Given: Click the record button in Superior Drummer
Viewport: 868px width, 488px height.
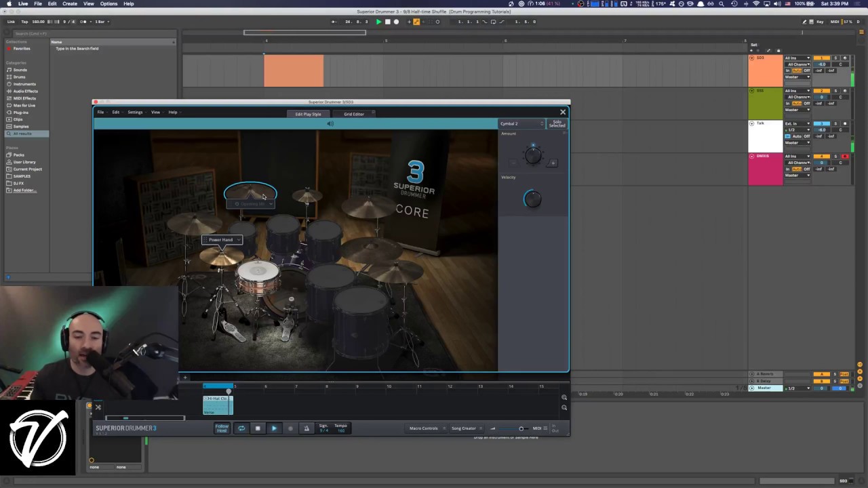Looking at the screenshot, I should coord(290,428).
